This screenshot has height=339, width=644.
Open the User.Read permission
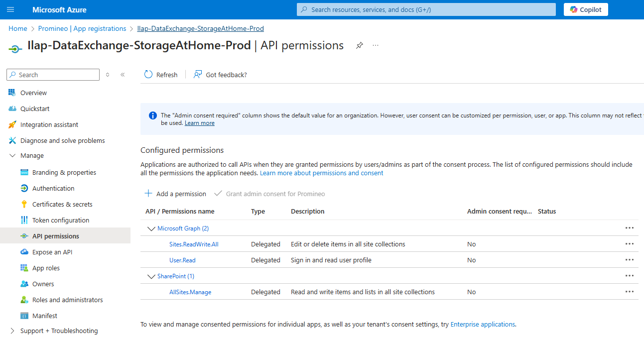pyautogui.click(x=182, y=260)
